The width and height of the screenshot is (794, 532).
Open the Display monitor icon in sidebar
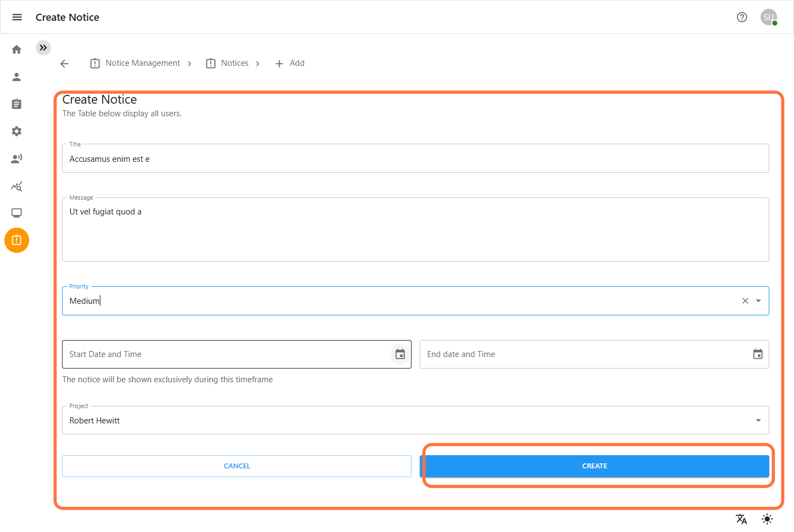coord(16,213)
